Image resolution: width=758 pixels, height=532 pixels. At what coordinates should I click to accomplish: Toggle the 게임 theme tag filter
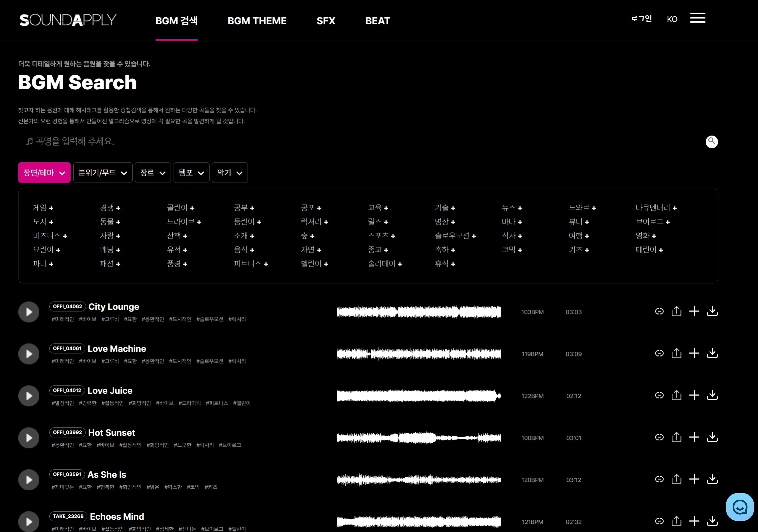(43, 208)
